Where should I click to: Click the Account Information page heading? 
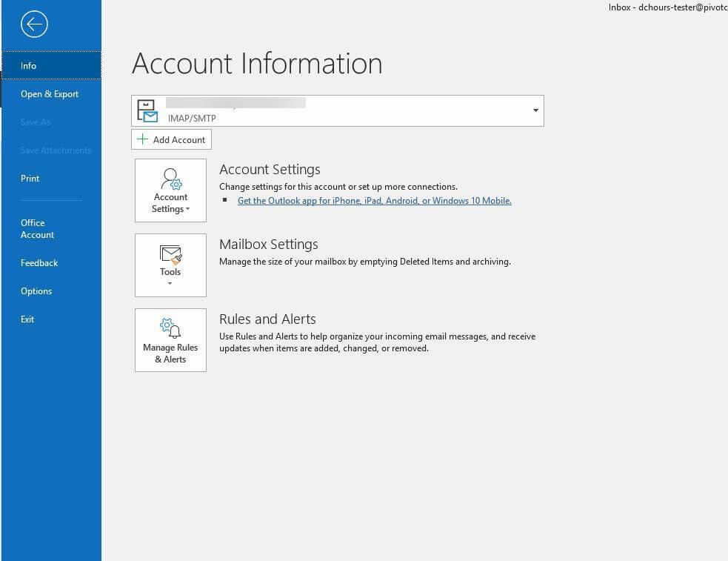coord(257,64)
